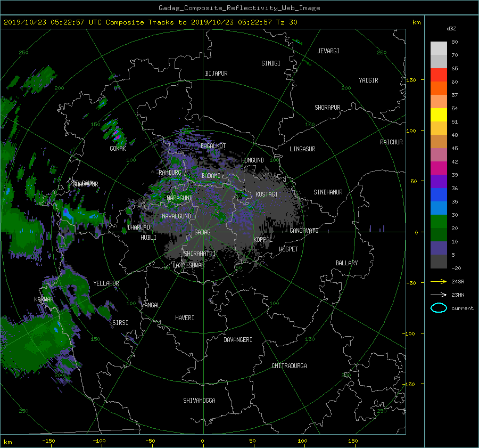Click the YADGIR city label
The height and width of the screenshot is (448, 479).
pos(368,80)
